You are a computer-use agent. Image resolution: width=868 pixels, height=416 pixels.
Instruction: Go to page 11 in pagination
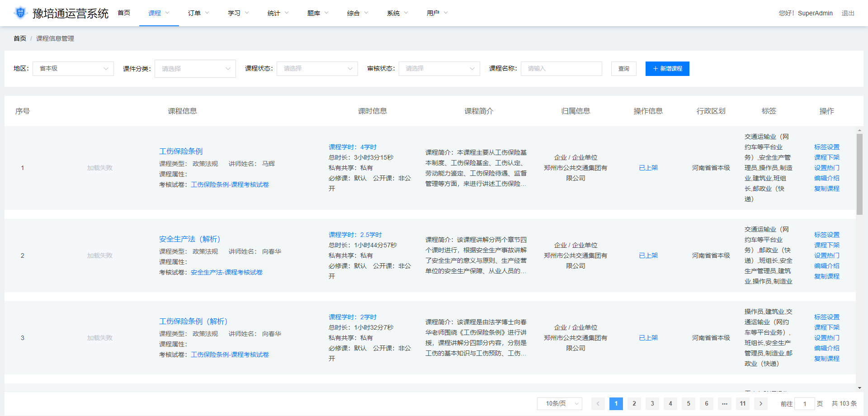point(743,404)
